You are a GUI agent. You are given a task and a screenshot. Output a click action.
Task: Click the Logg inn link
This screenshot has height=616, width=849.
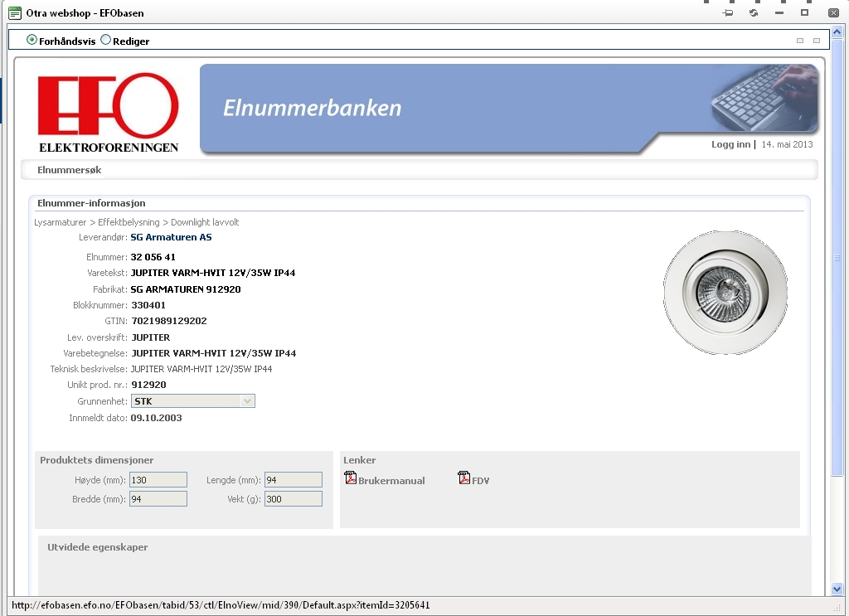(730, 144)
